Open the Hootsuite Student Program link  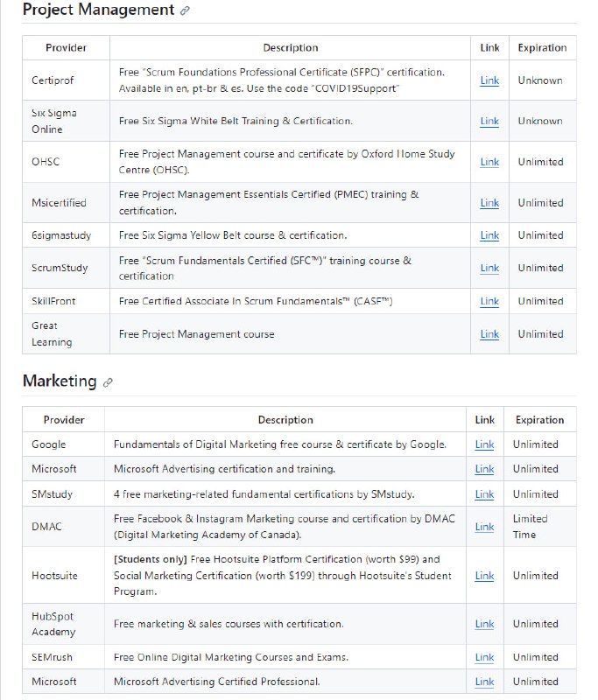coord(483,576)
